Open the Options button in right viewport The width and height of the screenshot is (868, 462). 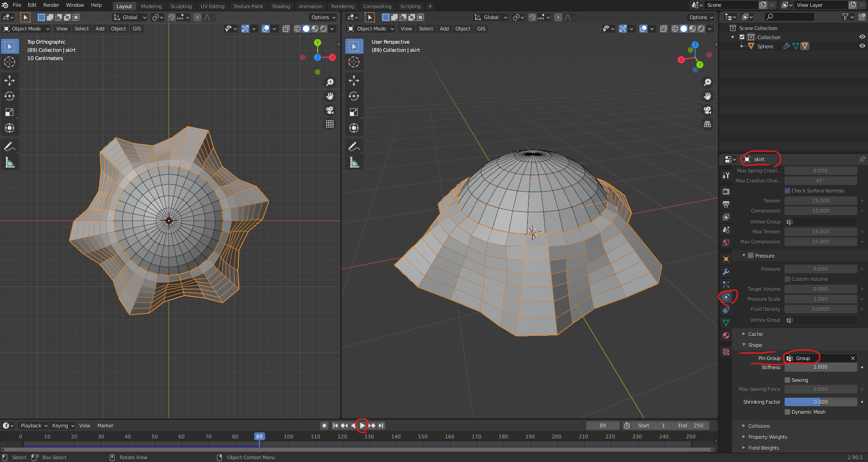(701, 17)
